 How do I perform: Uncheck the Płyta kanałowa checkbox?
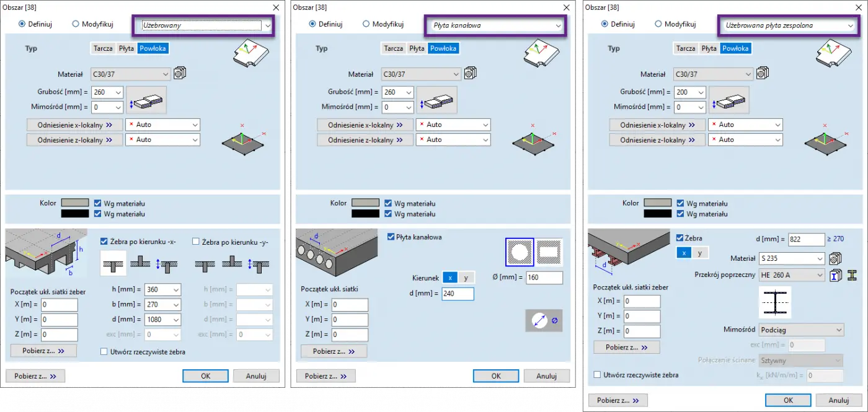pos(391,237)
